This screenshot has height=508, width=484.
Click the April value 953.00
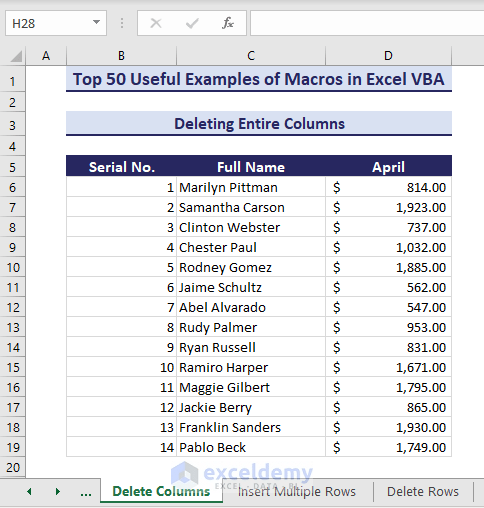click(x=388, y=327)
